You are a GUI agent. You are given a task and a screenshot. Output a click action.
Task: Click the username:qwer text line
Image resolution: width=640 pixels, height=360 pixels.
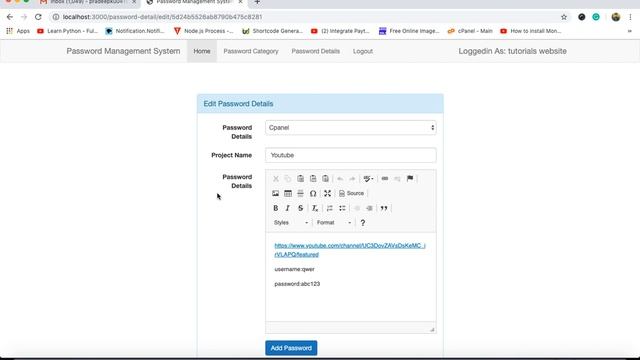294,269
